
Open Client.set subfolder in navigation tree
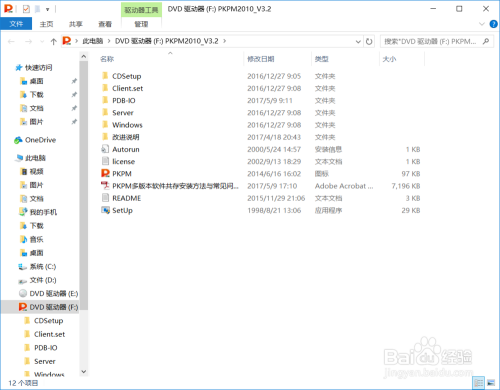[x=50, y=334]
